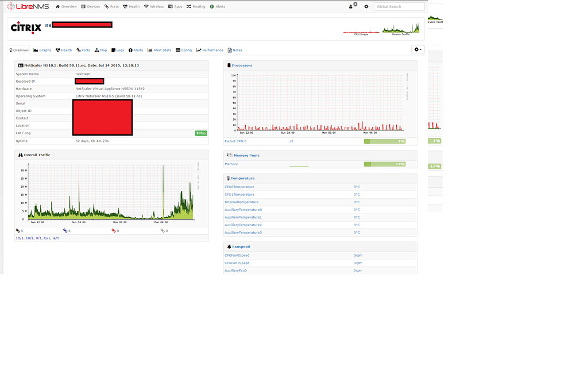This screenshot has height=380, width=588.
Task: Click the fan icon on Fanspeed panel header
Action: click(x=228, y=246)
